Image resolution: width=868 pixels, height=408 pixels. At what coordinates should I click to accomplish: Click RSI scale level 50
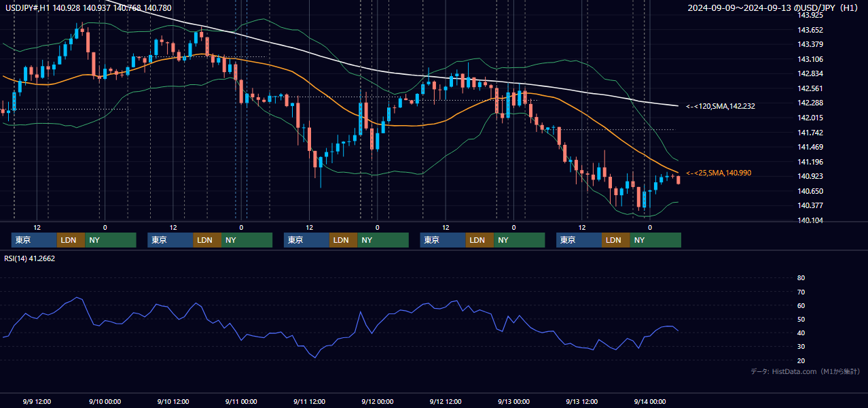[801, 319]
